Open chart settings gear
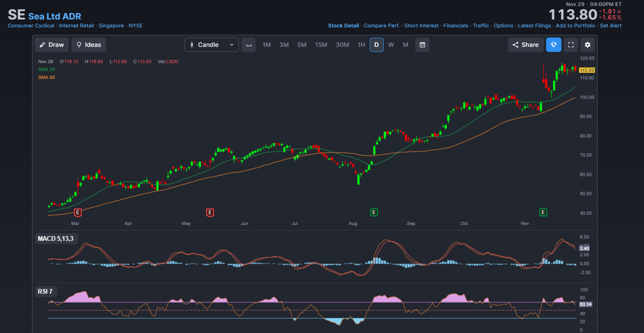Image resolution: width=644 pixels, height=333 pixels. pos(587,45)
